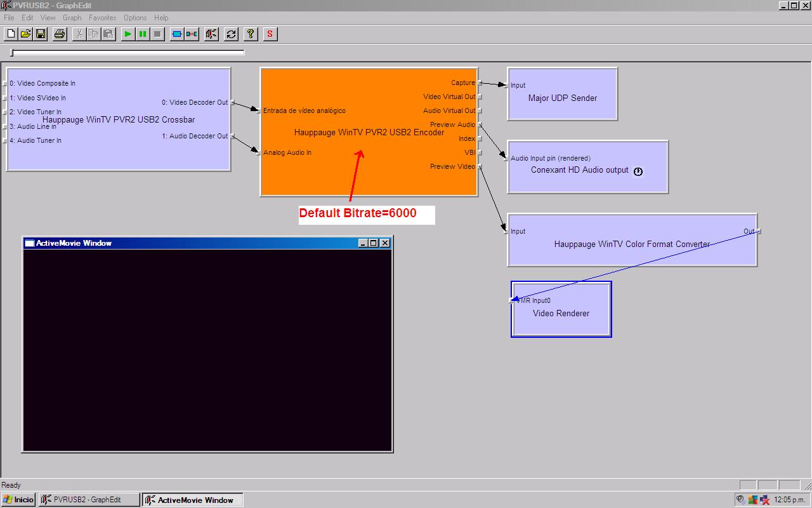
Task: Open the Inicio start button
Action: [x=18, y=500]
